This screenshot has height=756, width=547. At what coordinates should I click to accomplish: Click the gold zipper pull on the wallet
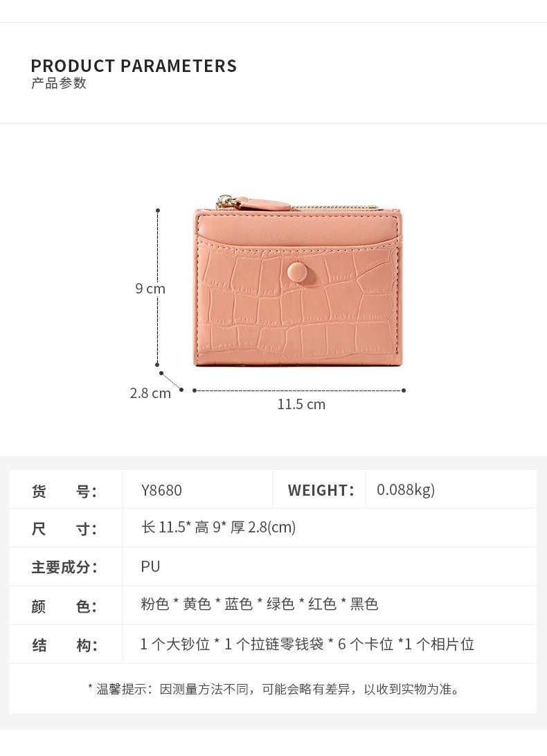pyautogui.click(x=226, y=201)
